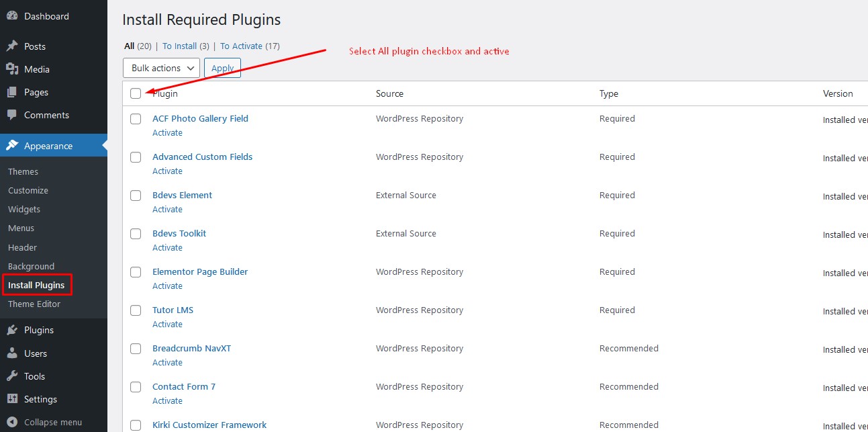The image size is (868, 432).
Task: Open Install Plugins submenu item
Action: (36, 285)
